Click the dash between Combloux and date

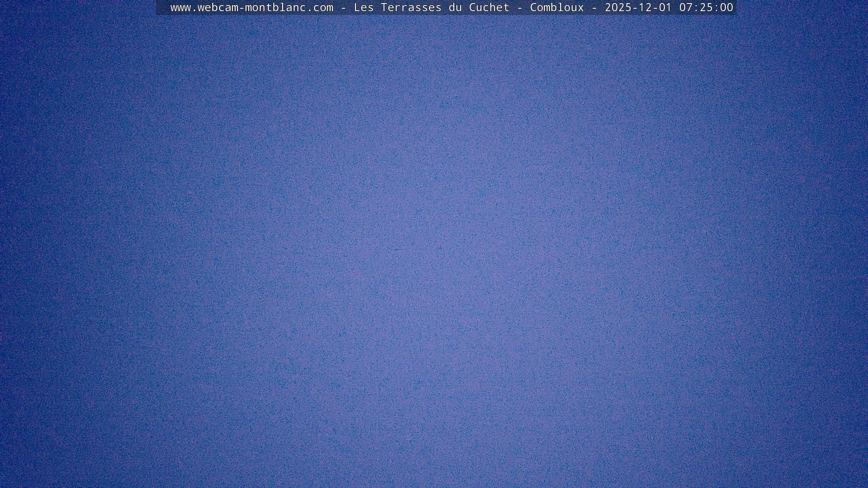coord(594,7)
